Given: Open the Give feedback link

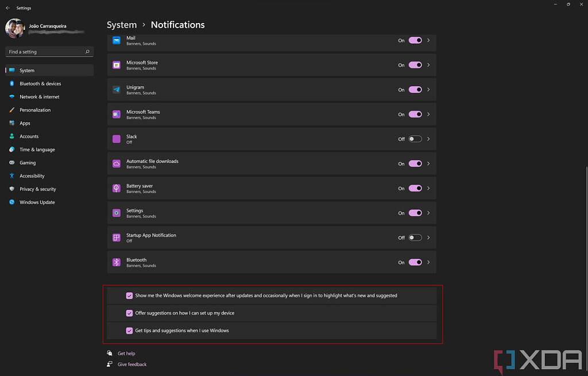Looking at the screenshot, I should pyautogui.click(x=132, y=365).
